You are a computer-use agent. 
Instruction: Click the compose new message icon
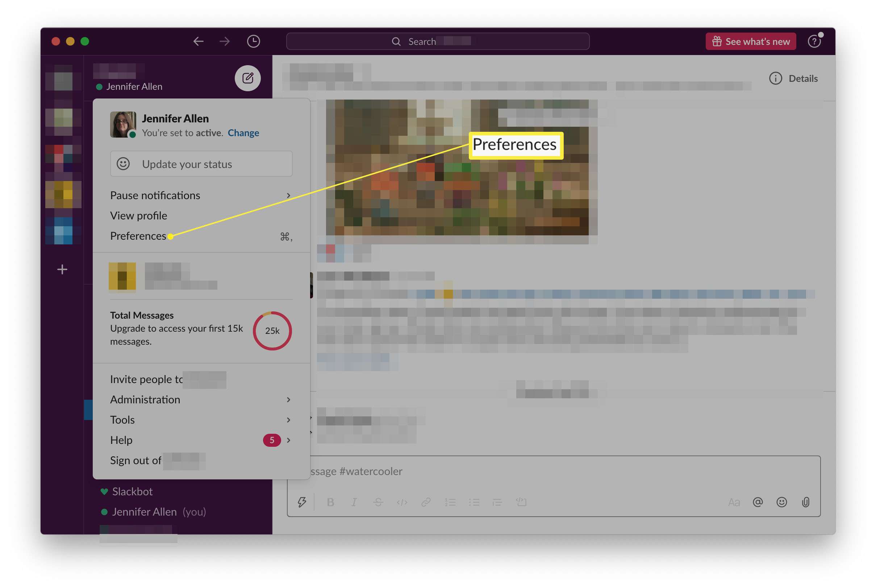click(247, 77)
